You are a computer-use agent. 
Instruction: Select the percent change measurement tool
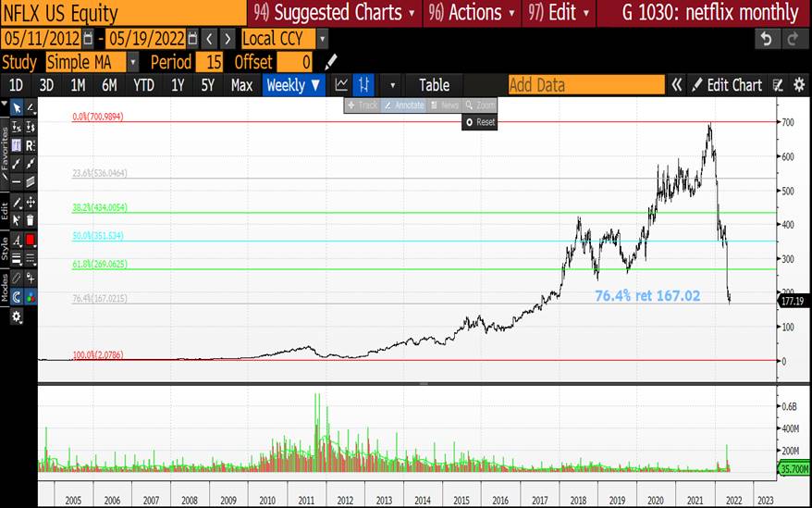click(x=17, y=127)
